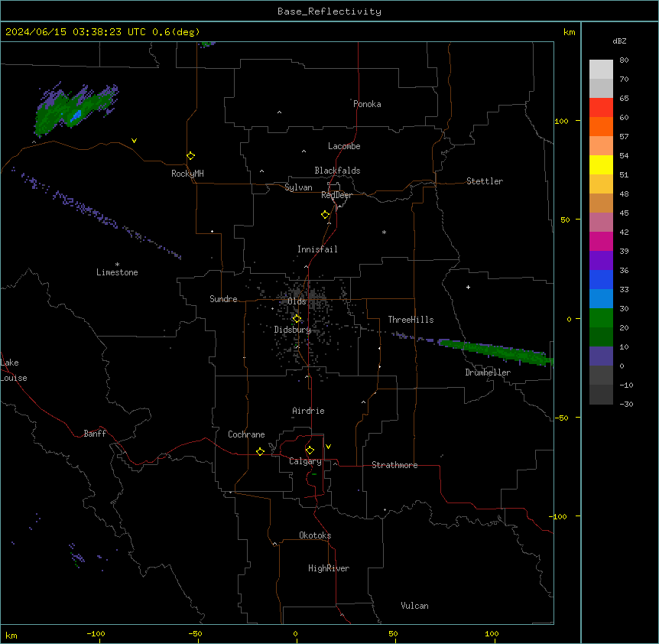Click the white plus marker north of Drumheller
Screen dimensions: 659x644
468,287
